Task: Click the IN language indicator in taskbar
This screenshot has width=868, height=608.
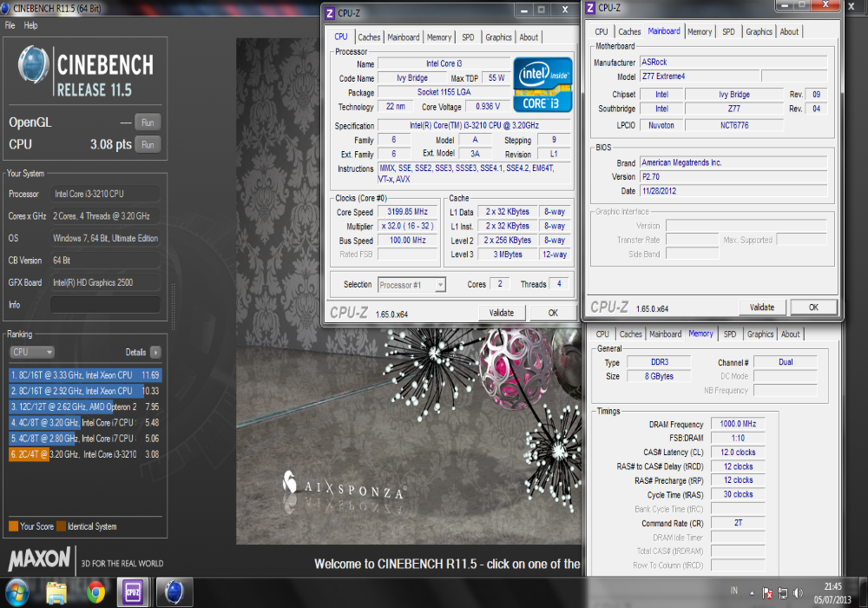Action: tap(734, 591)
